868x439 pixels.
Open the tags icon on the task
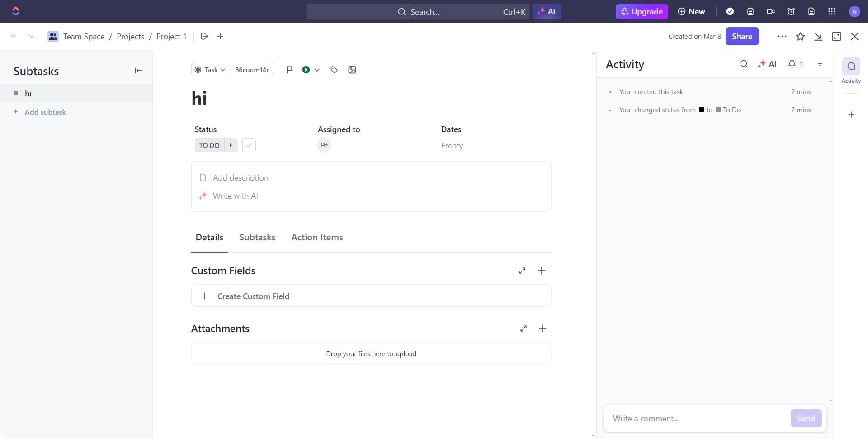(334, 70)
